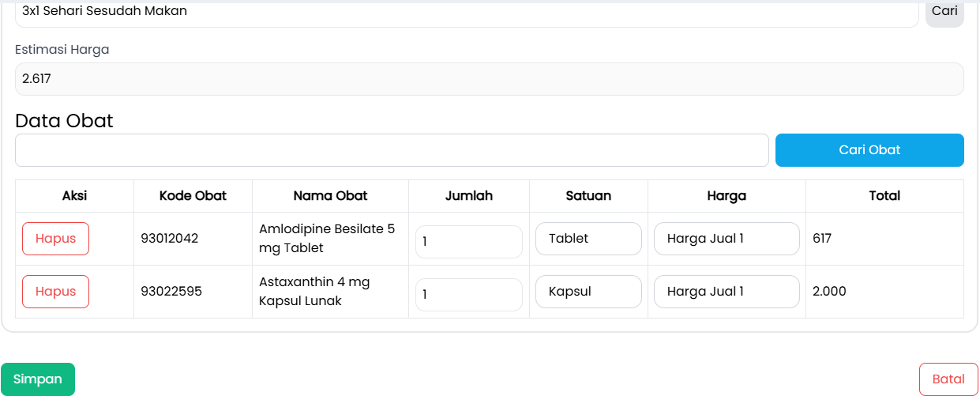This screenshot has width=980, height=396.
Task: Click the Estimasi Harga field showing 2.617
Action: point(489,79)
